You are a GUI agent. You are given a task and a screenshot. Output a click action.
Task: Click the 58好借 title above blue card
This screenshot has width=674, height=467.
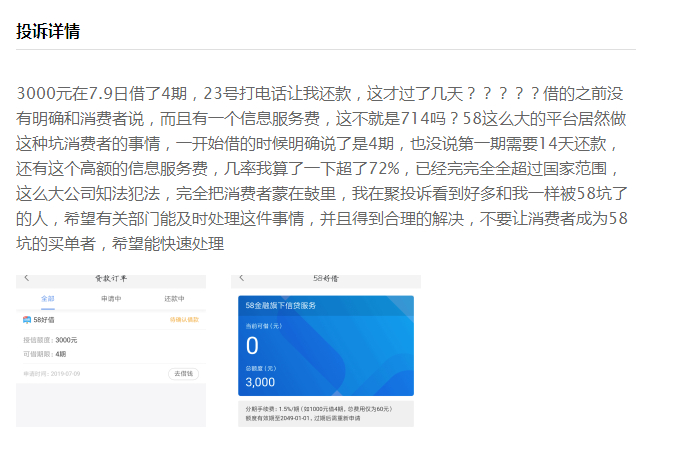point(326,279)
